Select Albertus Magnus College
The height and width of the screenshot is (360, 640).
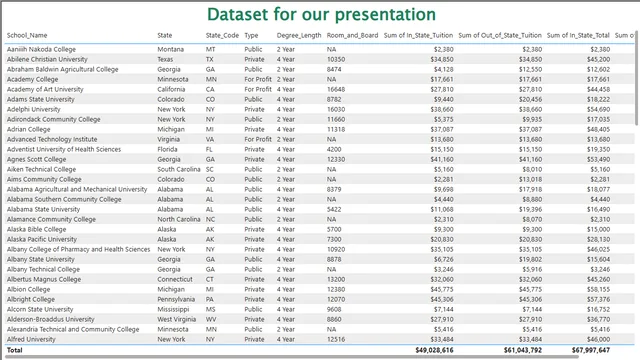44,279
